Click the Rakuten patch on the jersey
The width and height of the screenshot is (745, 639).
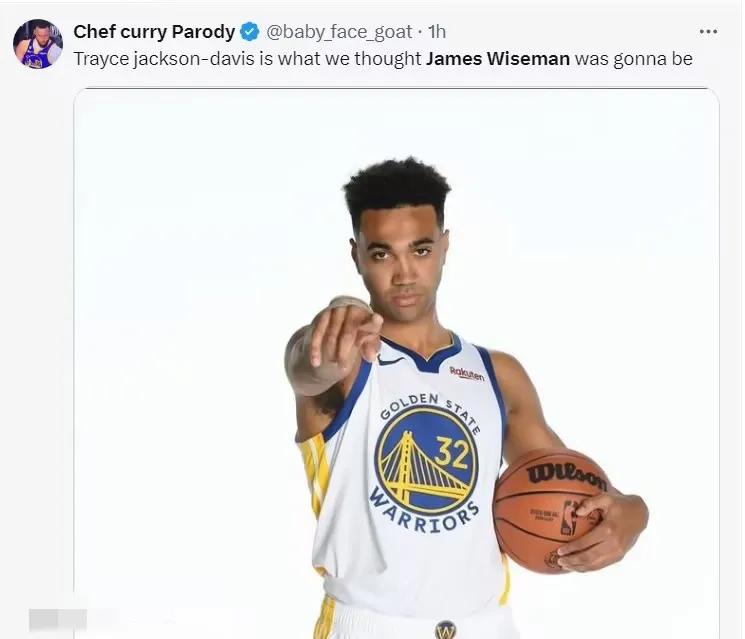click(467, 373)
